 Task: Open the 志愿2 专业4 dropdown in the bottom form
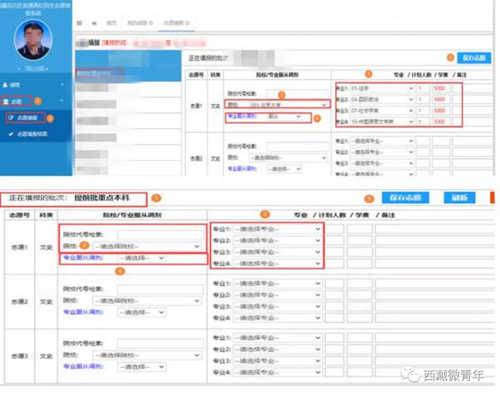tap(277, 318)
